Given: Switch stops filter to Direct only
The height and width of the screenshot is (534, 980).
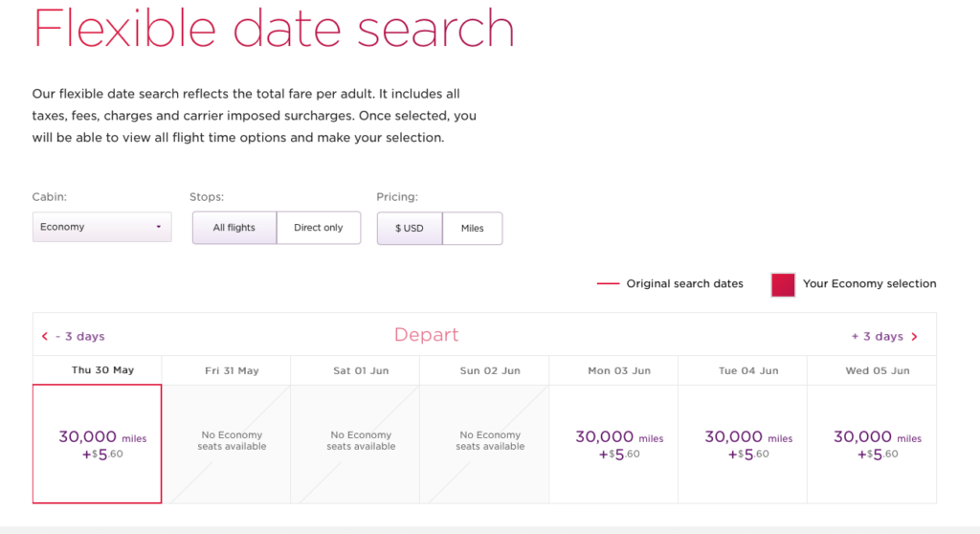Looking at the screenshot, I should (x=319, y=228).
